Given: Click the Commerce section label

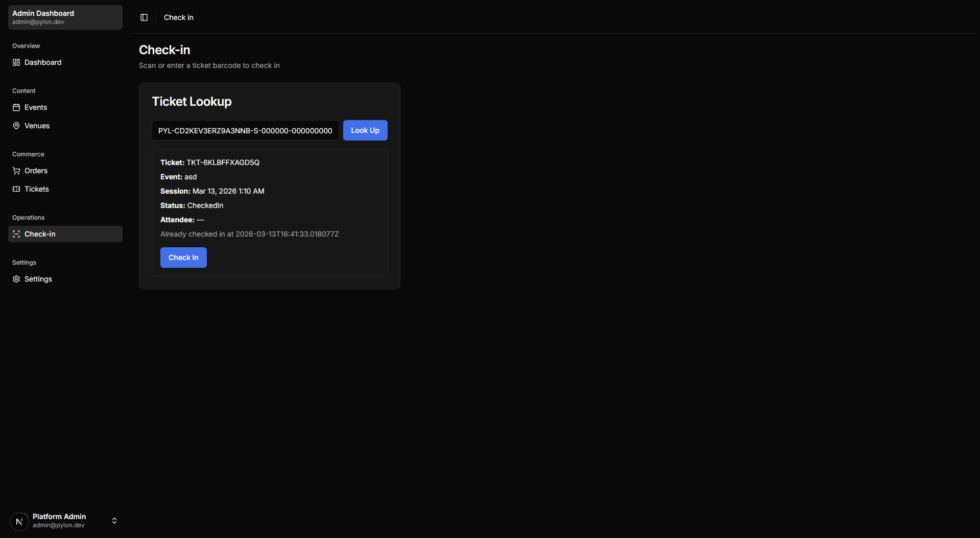Looking at the screenshot, I should (28, 154).
